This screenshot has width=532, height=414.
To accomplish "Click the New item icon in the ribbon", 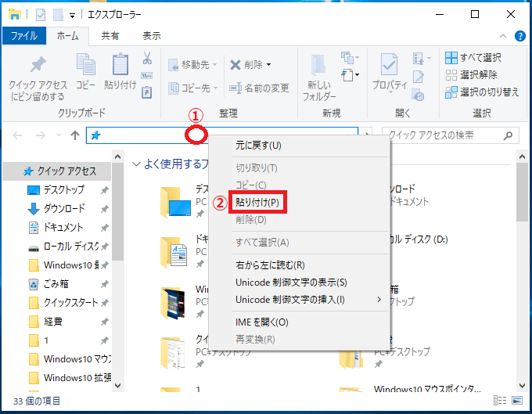I will tap(348, 57).
